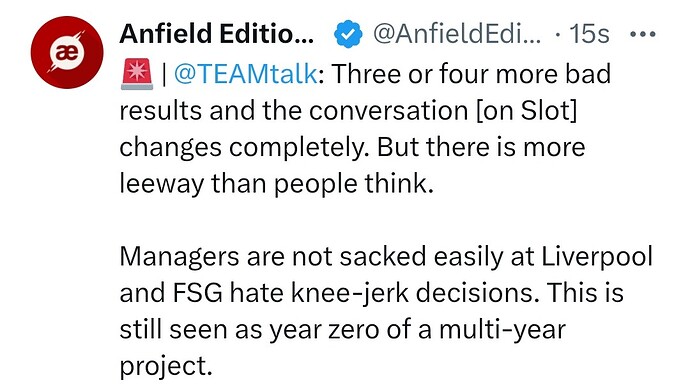Open the 15s timestamp link
The width and height of the screenshot is (690, 386).
[x=589, y=33]
